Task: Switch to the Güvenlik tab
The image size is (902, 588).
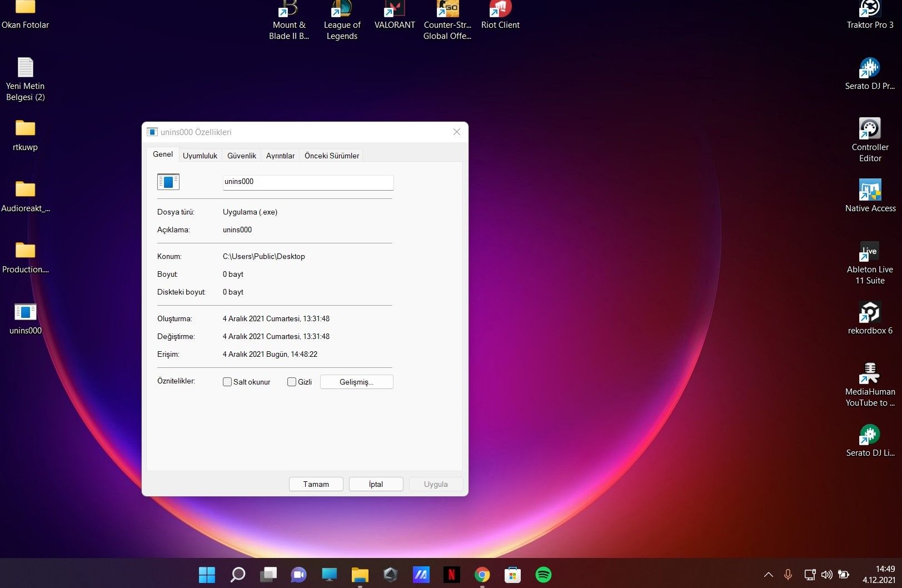Action: 242,156
